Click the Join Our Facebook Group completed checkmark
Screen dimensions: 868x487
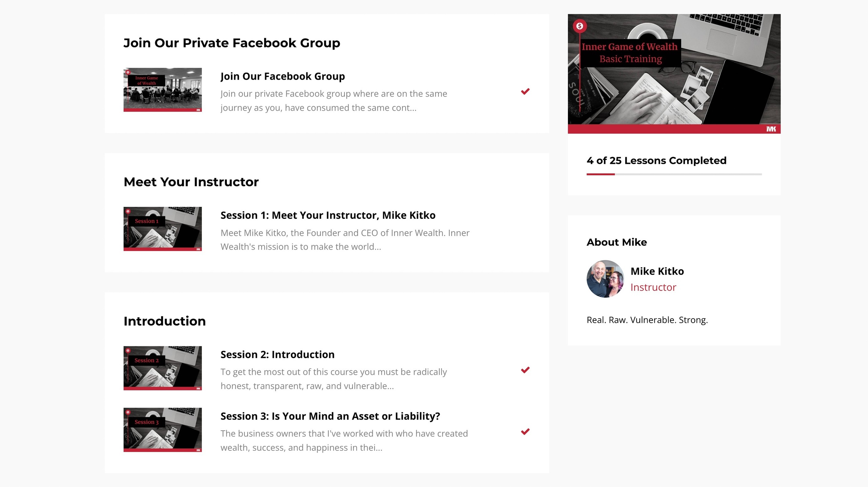[x=525, y=92]
